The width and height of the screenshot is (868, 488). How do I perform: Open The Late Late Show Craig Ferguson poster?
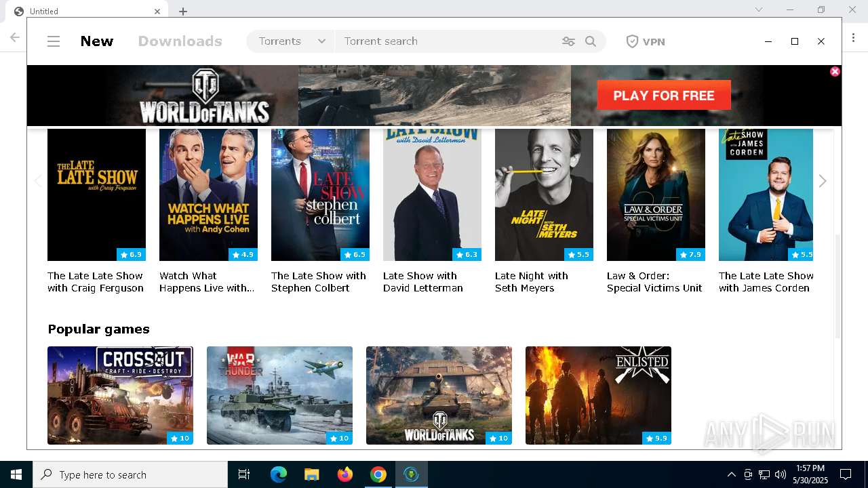click(x=96, y=195)
